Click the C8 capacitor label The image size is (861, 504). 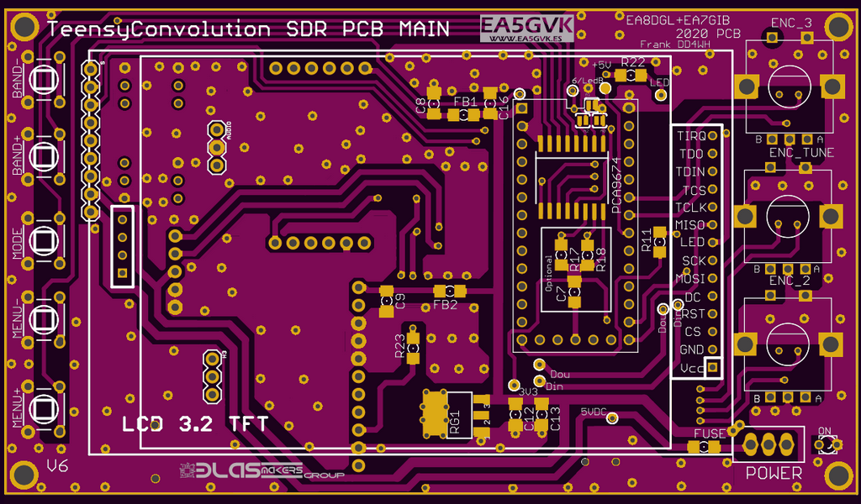(x=420, y=105)
